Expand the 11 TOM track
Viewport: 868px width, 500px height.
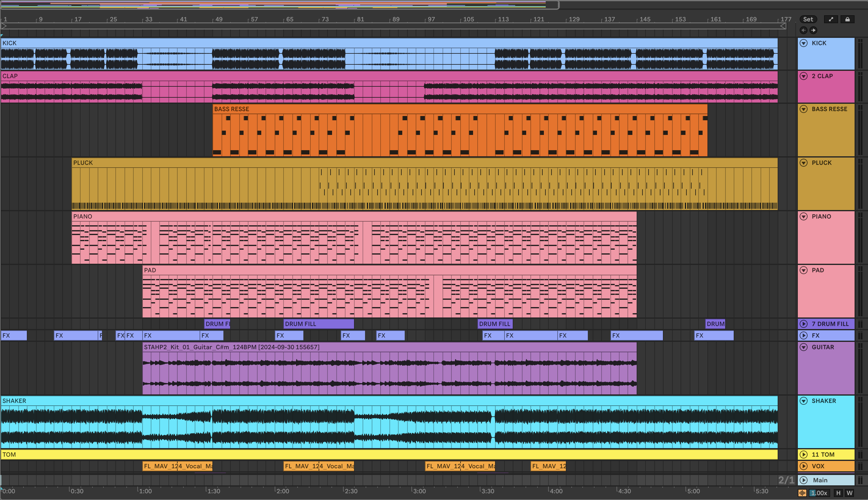(x=803, y=454)
